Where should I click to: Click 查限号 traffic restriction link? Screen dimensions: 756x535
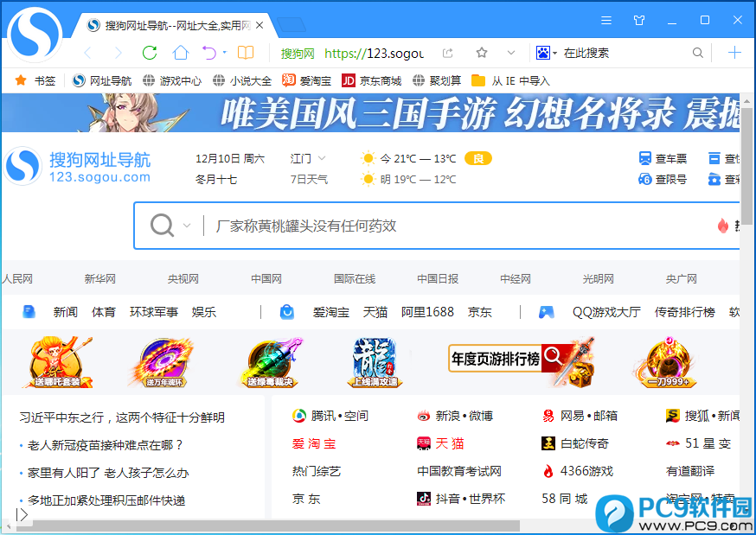pos(663,179)
